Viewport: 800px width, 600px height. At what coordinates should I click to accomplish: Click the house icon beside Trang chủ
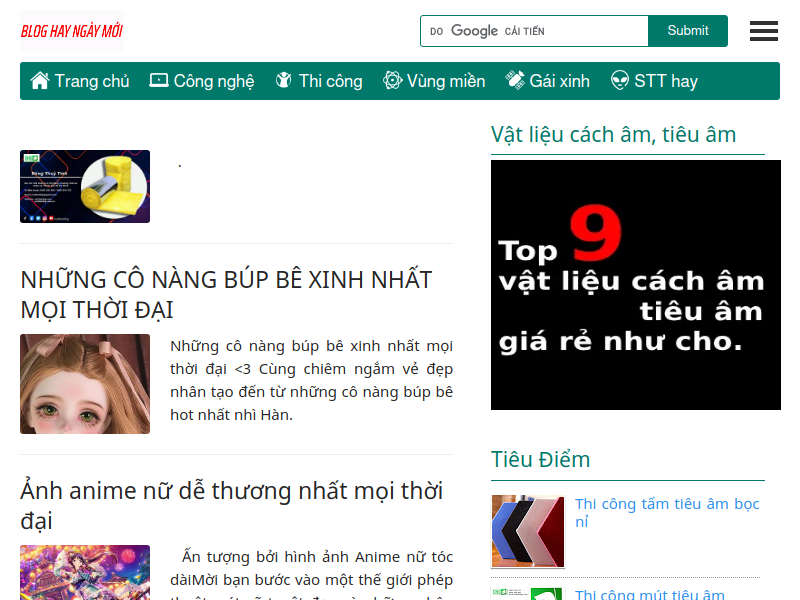(40, 81)
